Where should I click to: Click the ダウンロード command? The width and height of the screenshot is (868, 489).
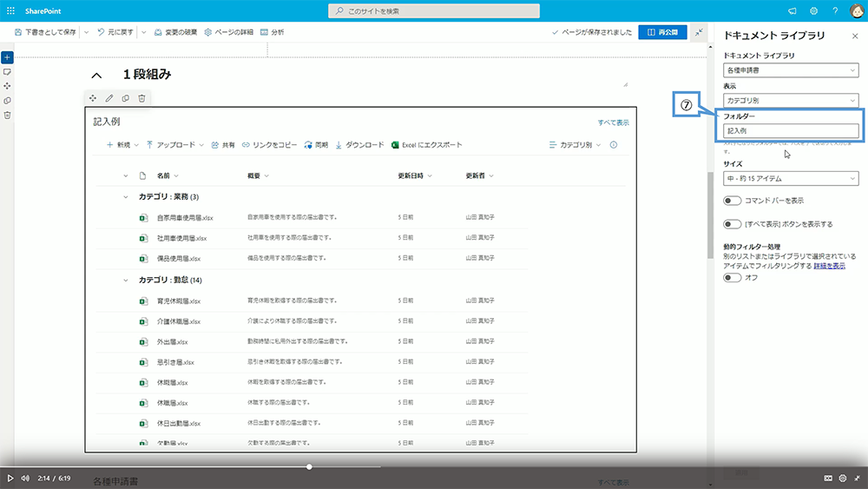(x=359, y=144)
